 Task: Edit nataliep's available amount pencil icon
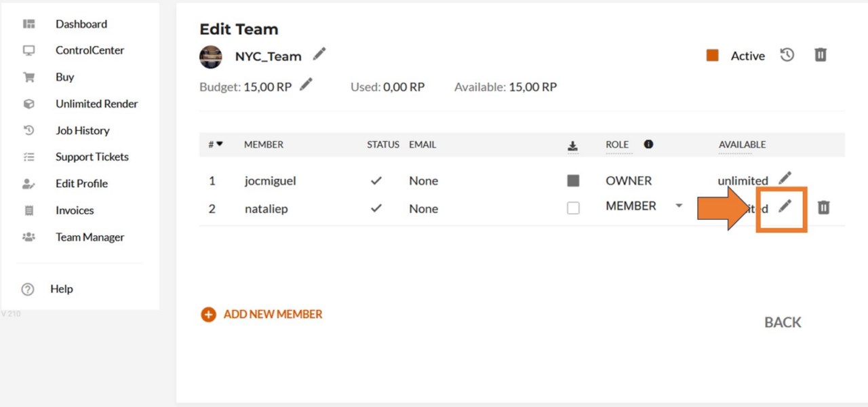click(x=785, y=207)
